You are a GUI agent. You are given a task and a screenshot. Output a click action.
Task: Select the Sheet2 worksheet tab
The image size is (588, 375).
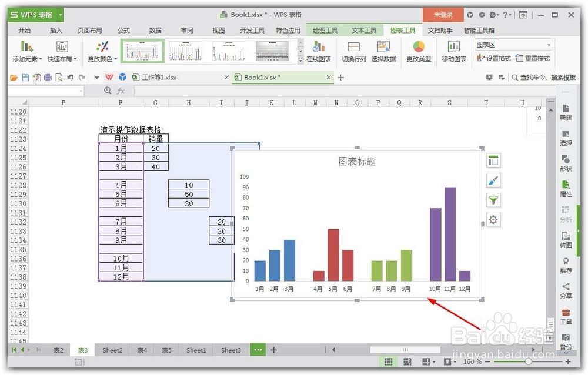coord(112,350)
